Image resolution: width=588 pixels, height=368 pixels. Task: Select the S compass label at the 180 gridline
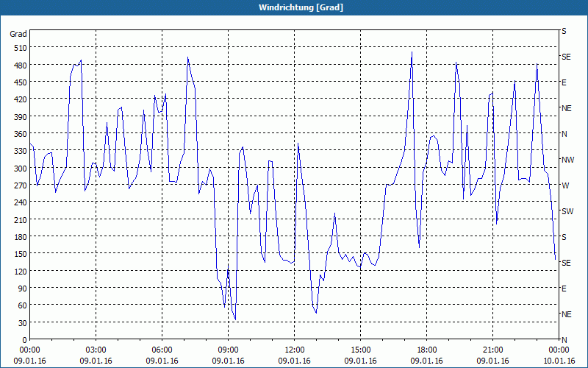[564, 237]
